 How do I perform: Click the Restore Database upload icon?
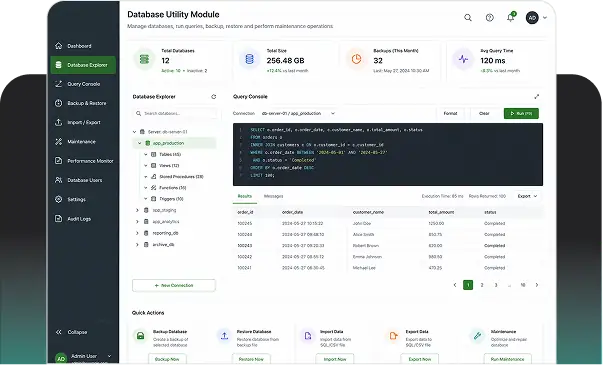pyautogui.click(x=224, y=336)
